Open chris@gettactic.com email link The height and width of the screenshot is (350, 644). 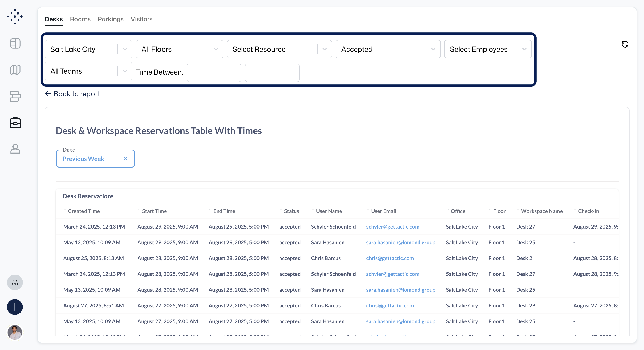click(390, 258)
